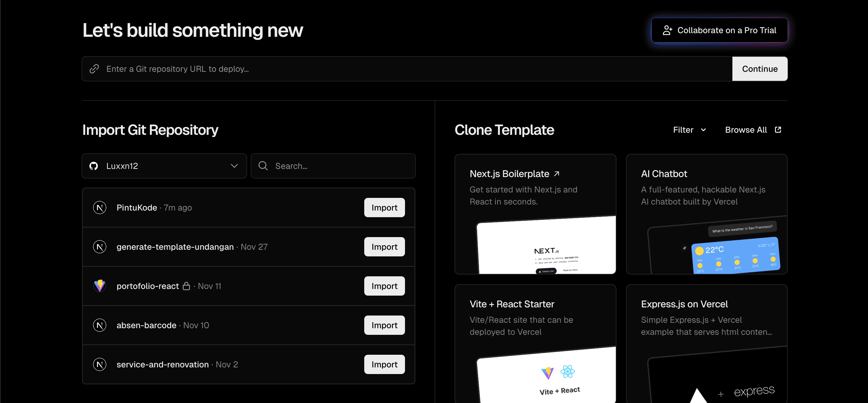This screenshot has width=868, height=403.
Task: Click the 'Clone Template' heading
Action: click(504, 130)
